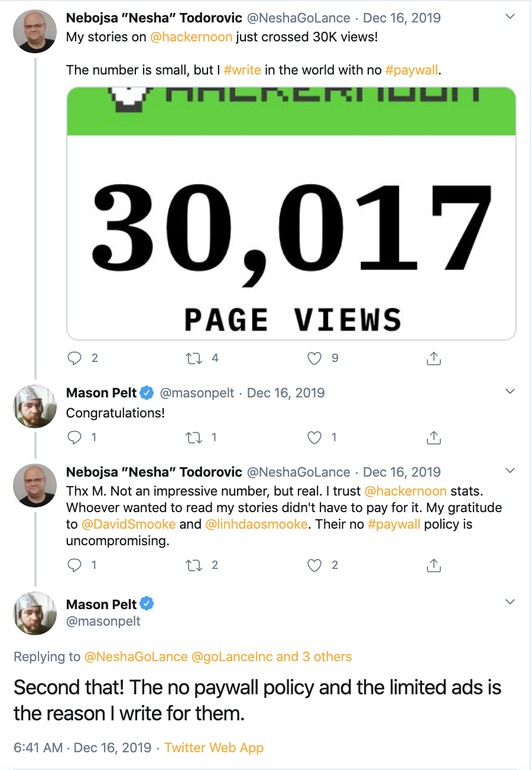The image size is (532, 770).
Task: Open the Twitter Web App link
Action: coord(214,748)
